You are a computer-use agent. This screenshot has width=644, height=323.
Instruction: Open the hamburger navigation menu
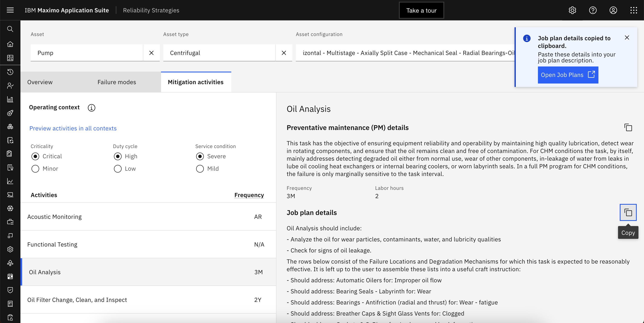click(x=10, y=10)
